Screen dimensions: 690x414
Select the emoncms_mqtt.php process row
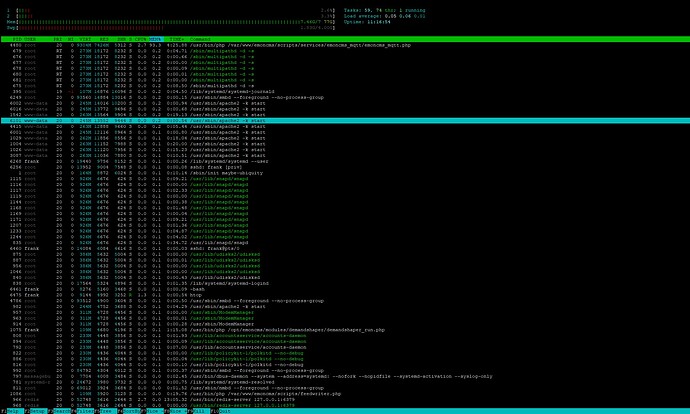[345, 45]
